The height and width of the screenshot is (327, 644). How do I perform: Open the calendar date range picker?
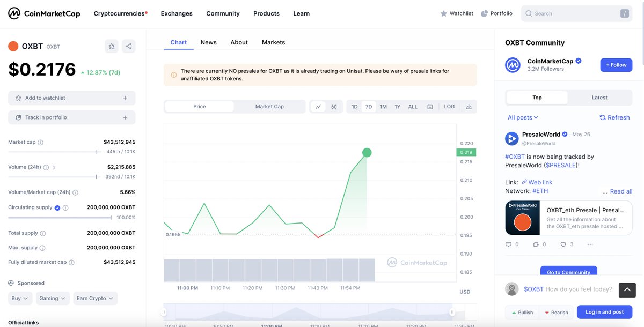pos(430,107)
